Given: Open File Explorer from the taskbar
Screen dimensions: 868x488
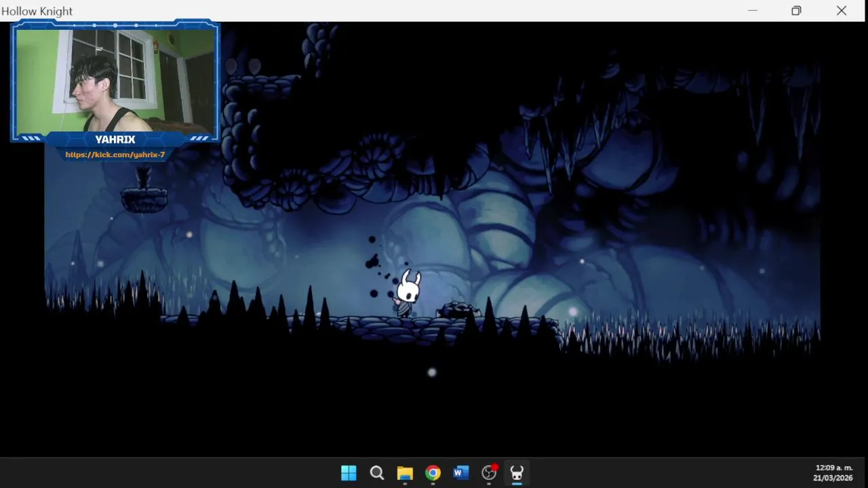Looking at the screenshot, I should (405, 472).
